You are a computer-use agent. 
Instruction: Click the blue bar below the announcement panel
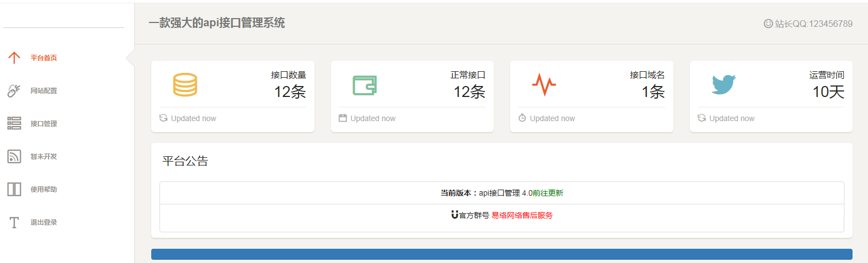(501, 254)
